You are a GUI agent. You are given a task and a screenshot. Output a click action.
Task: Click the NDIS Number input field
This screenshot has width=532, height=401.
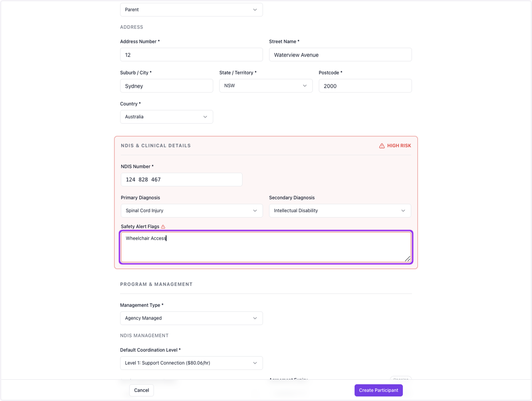point(182,179)
